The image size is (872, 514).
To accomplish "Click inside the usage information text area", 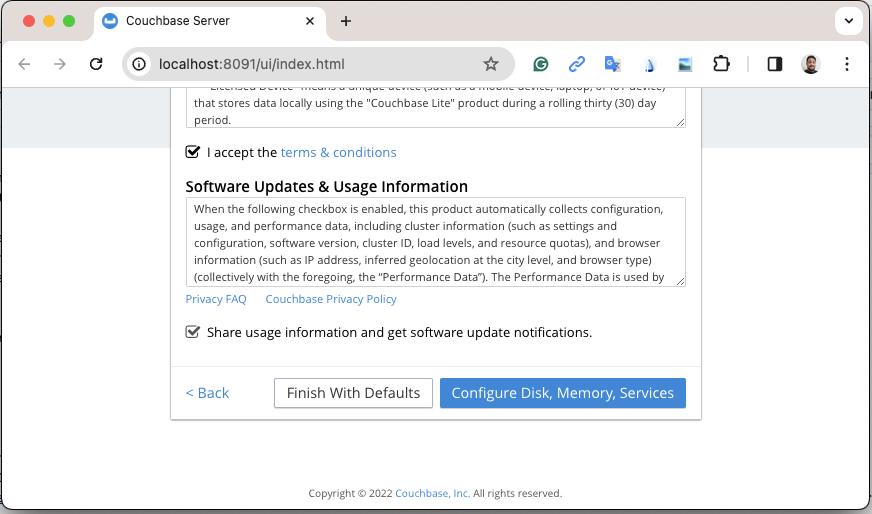I will [435, 242].
